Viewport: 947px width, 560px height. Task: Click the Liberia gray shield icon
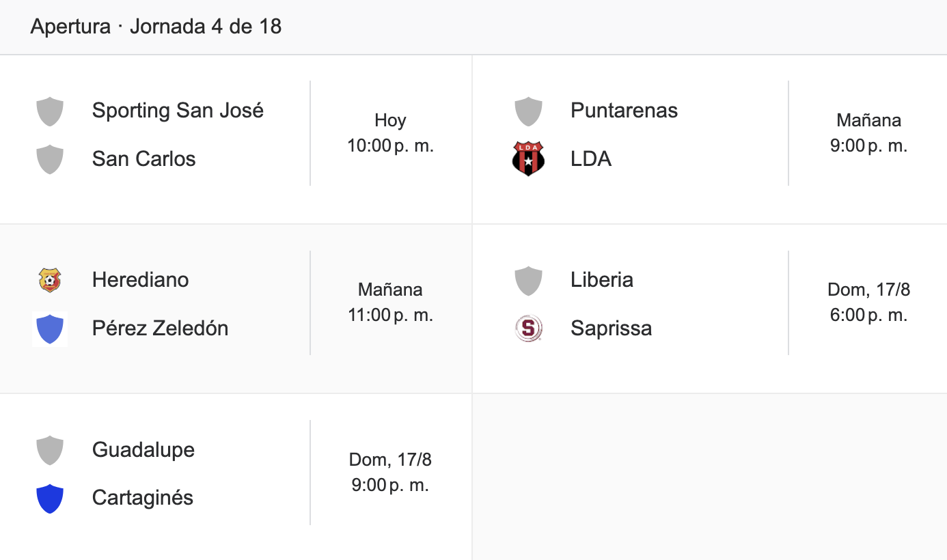click(x=528, y=281)
